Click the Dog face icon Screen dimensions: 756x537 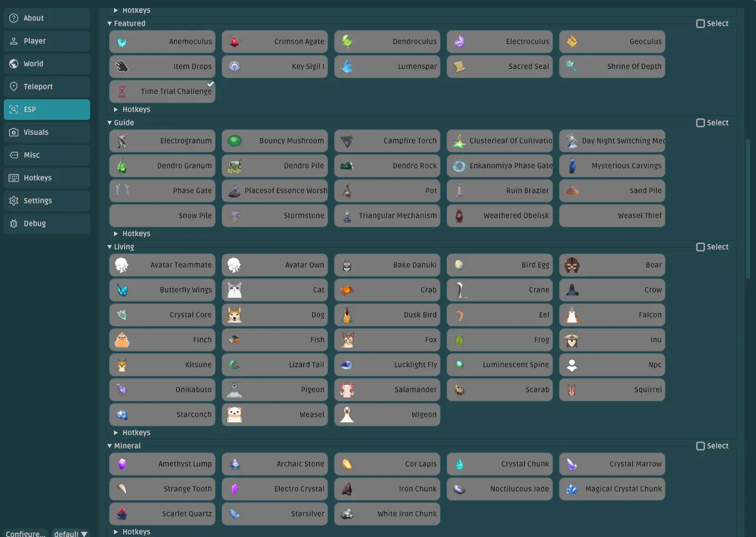pyautogui.click(x=234, y=315)
